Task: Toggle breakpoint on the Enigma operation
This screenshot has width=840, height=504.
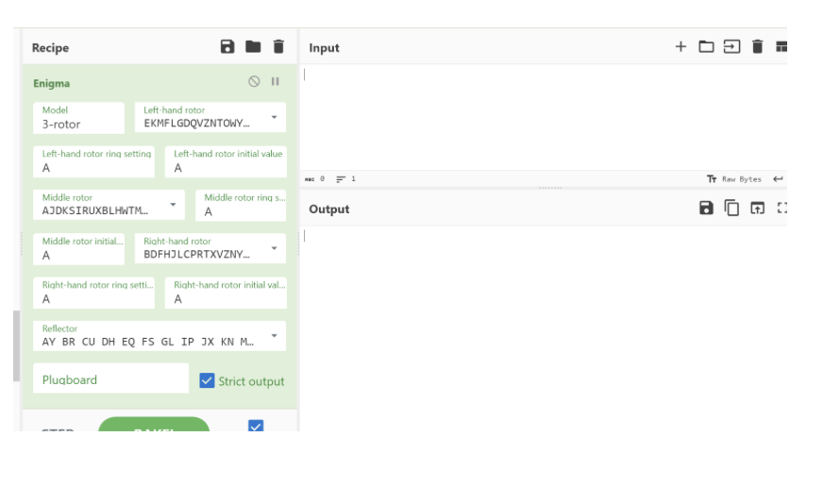Action: (x=276, y=82)
